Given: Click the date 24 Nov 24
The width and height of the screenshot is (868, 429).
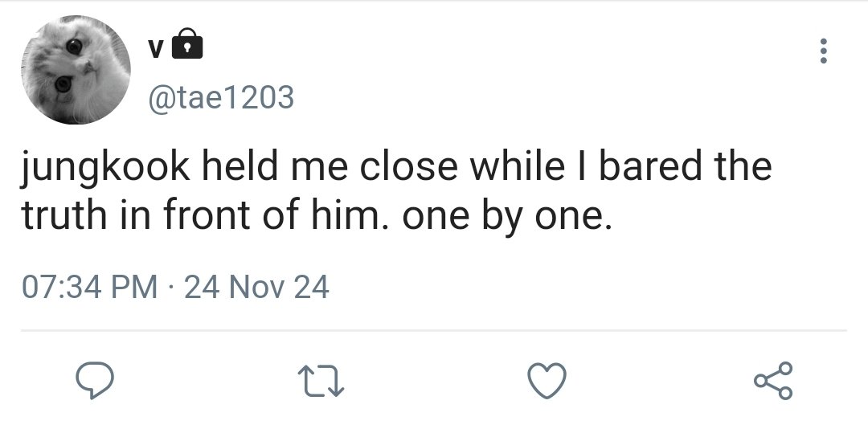Looking at the screenshot, I should [x=256, y=288].
